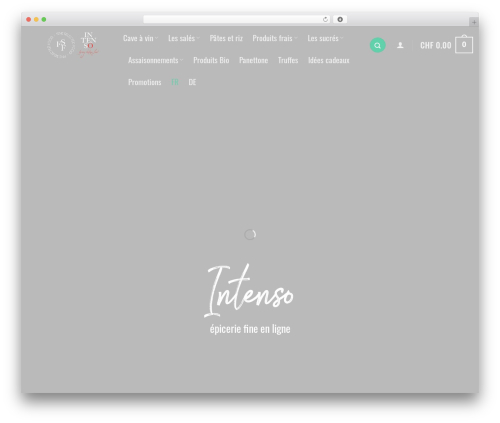
Task: Switch language to DE
Action: point(192,82)
